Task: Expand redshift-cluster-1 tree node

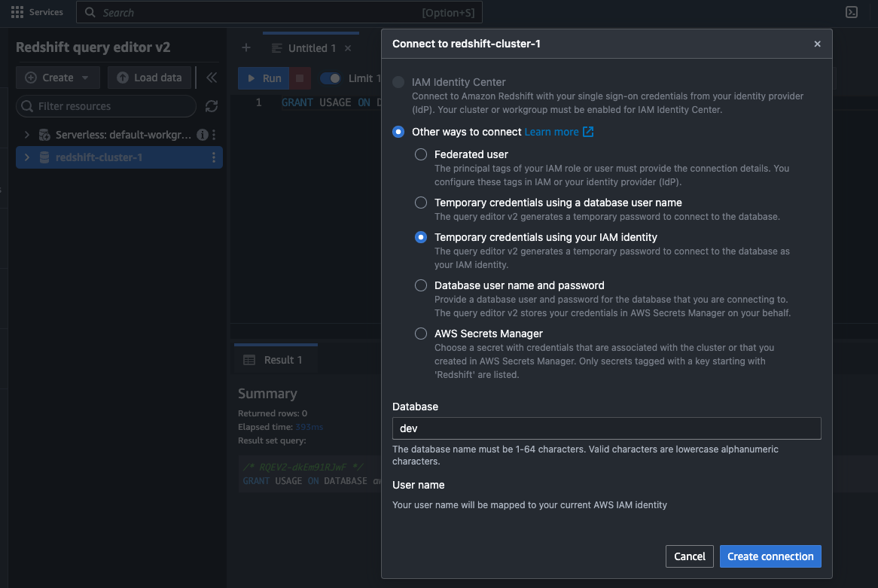Action: coord(26,157)
